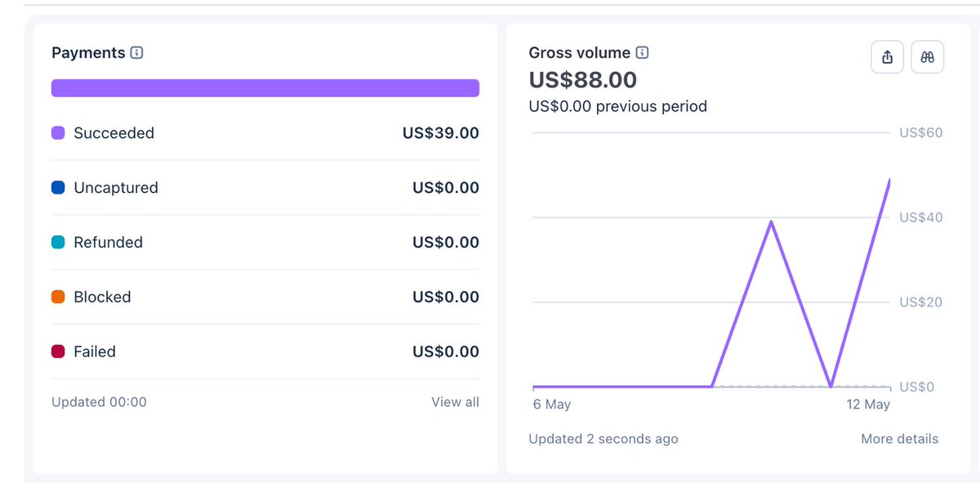Open the Refunded payments row
The width and height of the screenshot is (980, 483).
coord(265,243)
